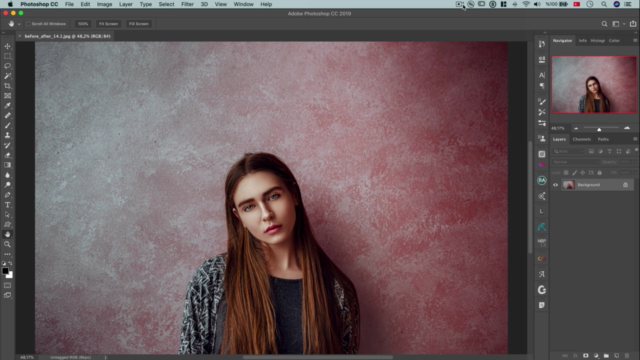This screenshot has height=360, width=640.
Task: Select the Path Selection tool
Action: coord(7,215)
